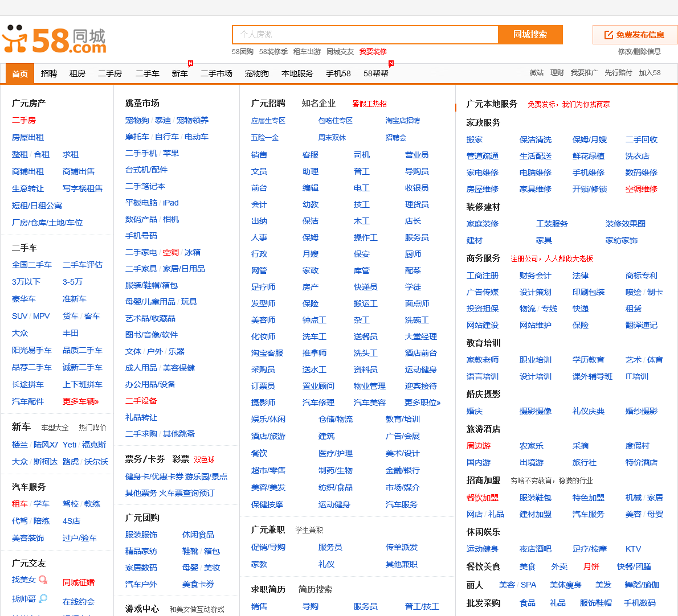The width and height of the screenshot is (678, 616).
Task: Select the 首页 navigation tab
Action: click(20, 74)
